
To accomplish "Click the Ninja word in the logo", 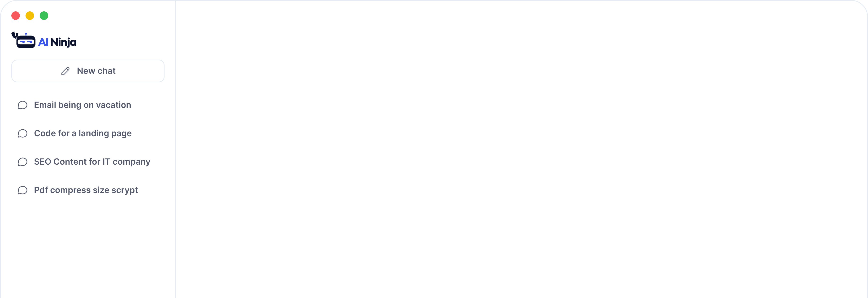I will click(x=63, y=43).
